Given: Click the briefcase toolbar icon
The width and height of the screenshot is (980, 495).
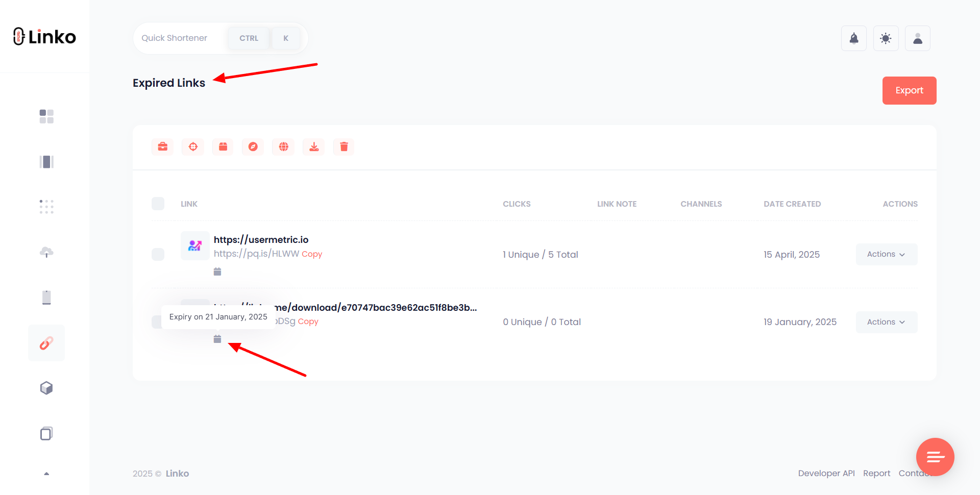Looking at the screenshot, I should click(x=163, y=147).
